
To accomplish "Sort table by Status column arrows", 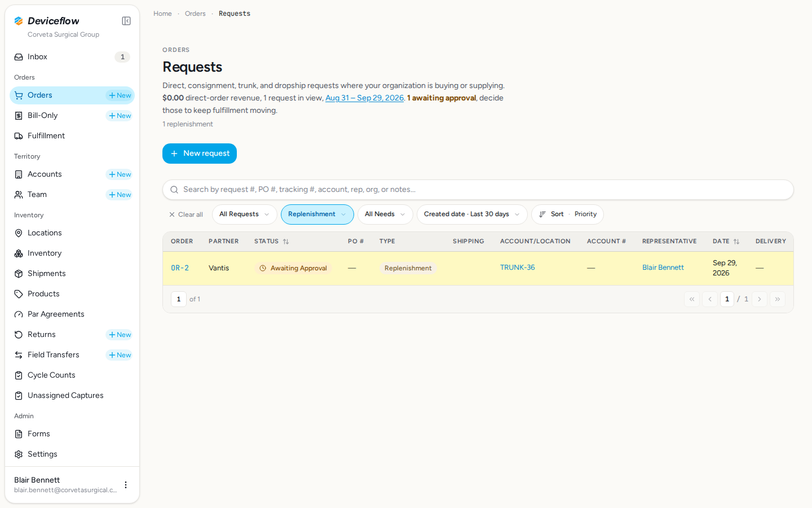I will point(286,242).
